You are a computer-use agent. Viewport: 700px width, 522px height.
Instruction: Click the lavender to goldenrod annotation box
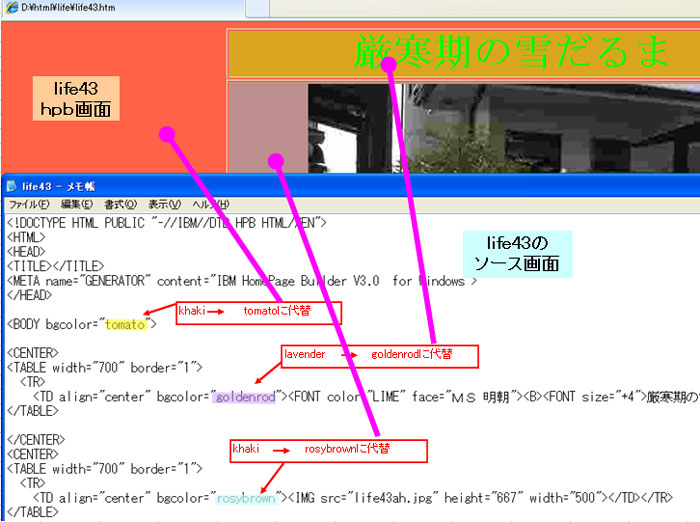tap(380, 355)
